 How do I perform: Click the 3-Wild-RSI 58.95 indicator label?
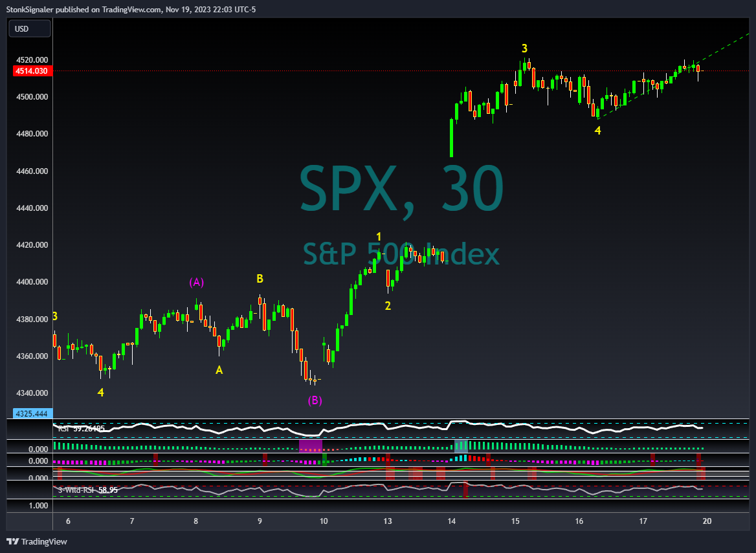[88, 490]
